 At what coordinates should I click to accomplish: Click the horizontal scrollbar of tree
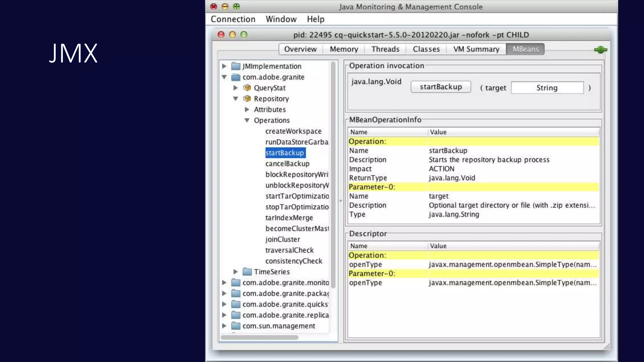coord(259,337)
